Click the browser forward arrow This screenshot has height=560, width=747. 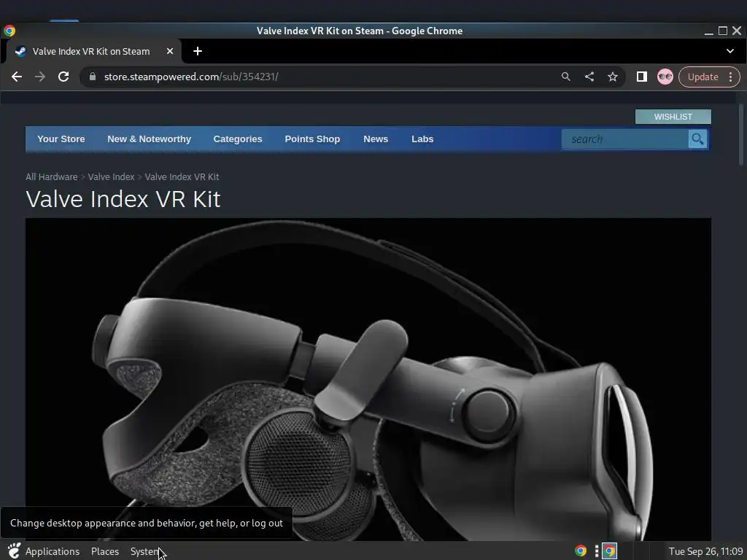40,77
